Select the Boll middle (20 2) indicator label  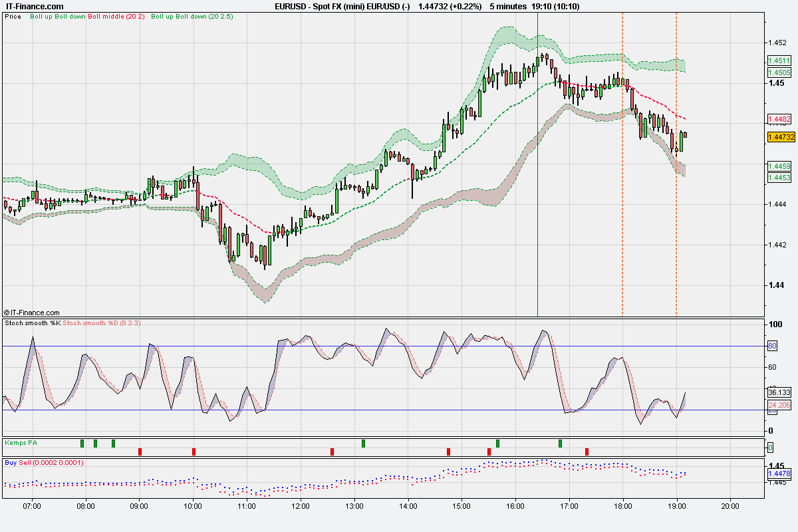pyautogui.click(x=116, y=16)
